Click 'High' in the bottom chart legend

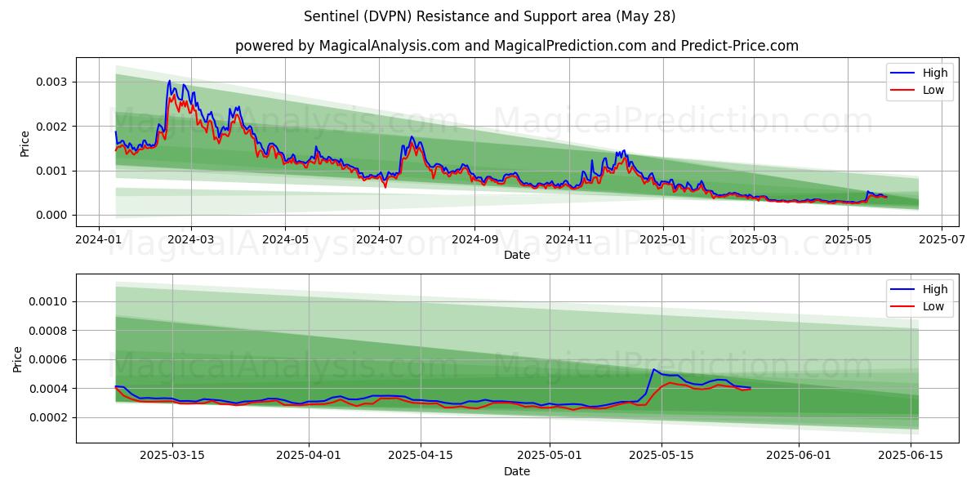tap(935, 289)
